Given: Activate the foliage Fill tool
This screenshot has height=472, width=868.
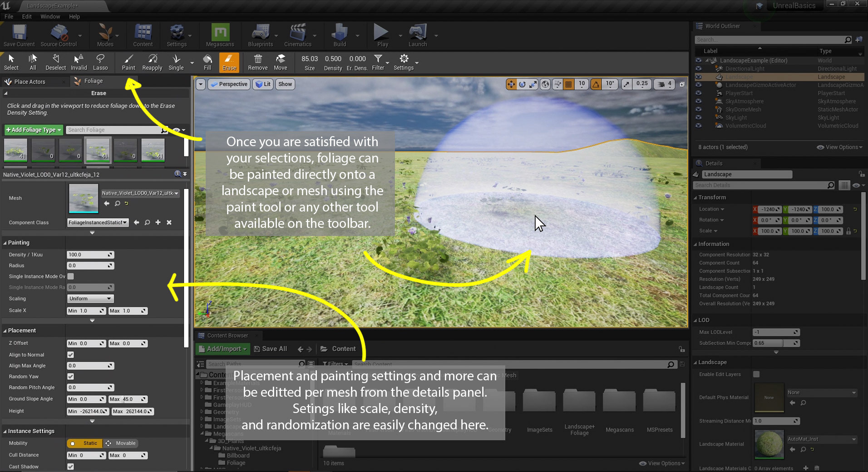Looking at the screenshot, I should 207,63.
